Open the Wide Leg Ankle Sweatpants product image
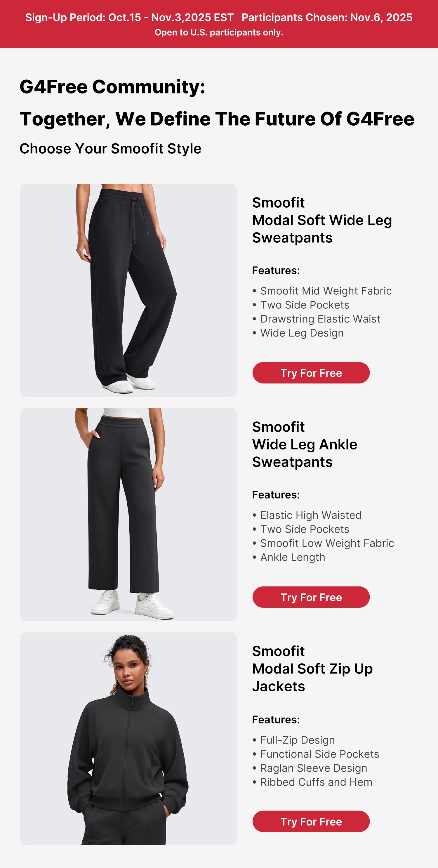438x868 pixels. (128, 515)
